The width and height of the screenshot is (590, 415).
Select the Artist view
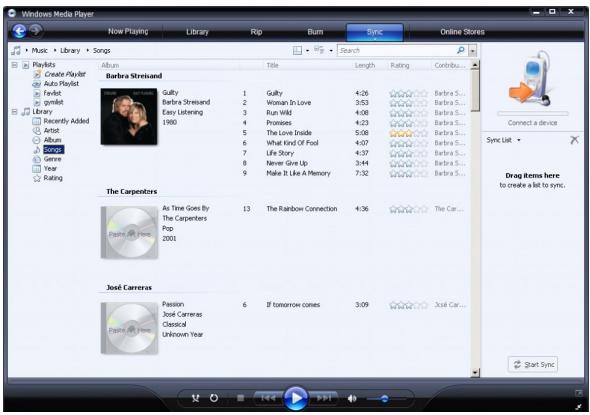point(52,131)
